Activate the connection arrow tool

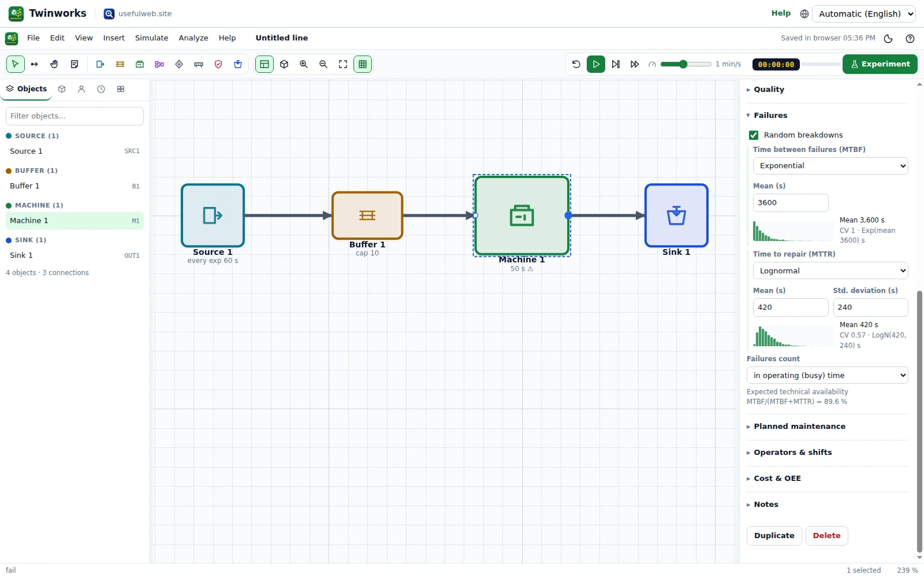(35, 64)
